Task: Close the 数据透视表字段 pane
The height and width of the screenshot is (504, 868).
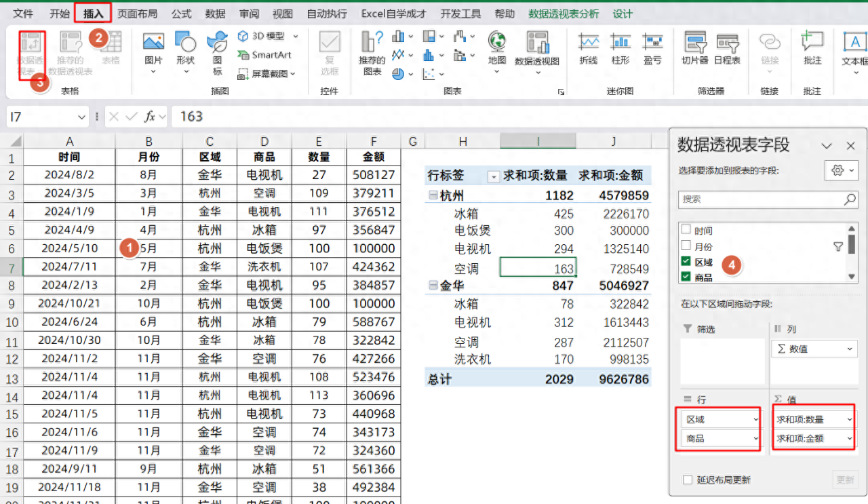Action: [851, 146]
